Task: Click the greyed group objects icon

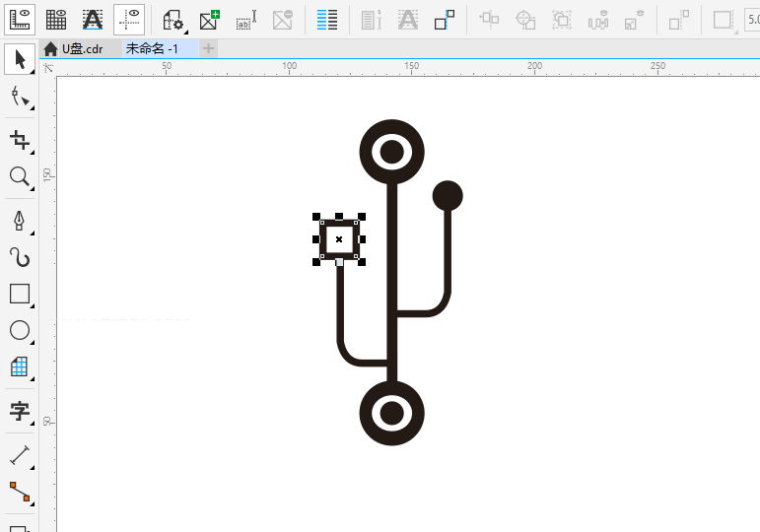Action: 562,21
